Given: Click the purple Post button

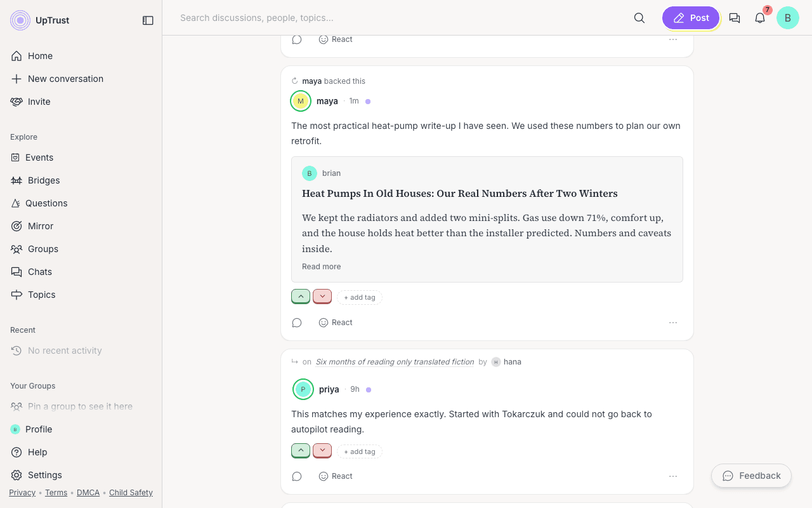Looking at the screenshot, I should pyautogui.click(x=691, y=18).
